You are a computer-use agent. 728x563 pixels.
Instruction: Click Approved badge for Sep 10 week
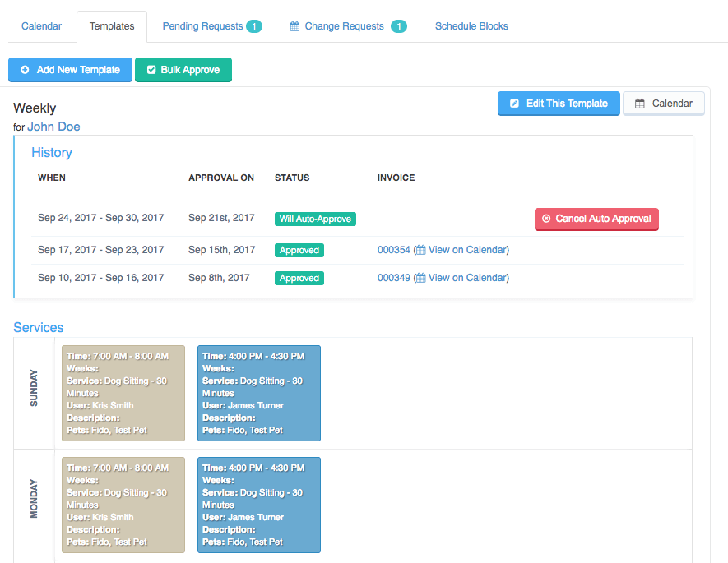click(299, 278)
